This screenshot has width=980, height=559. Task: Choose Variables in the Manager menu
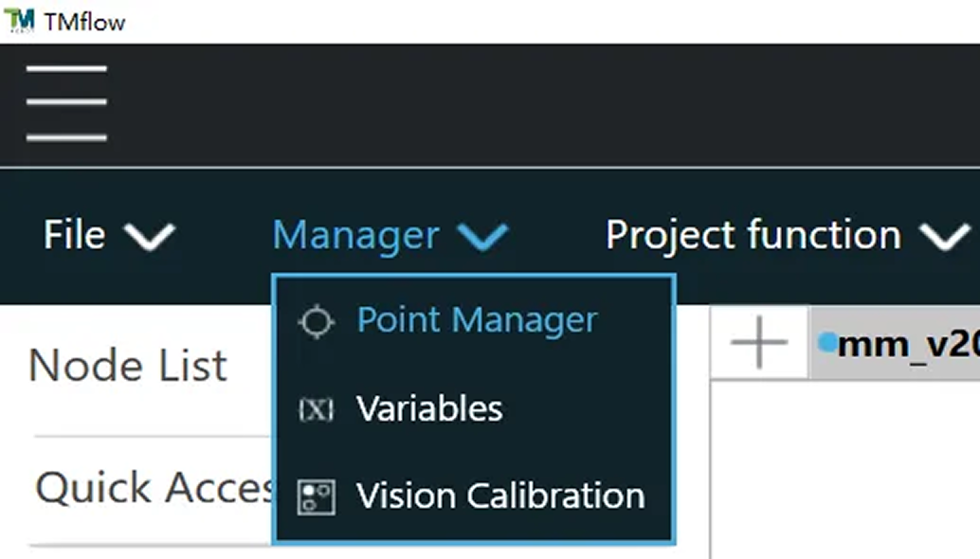429,409
